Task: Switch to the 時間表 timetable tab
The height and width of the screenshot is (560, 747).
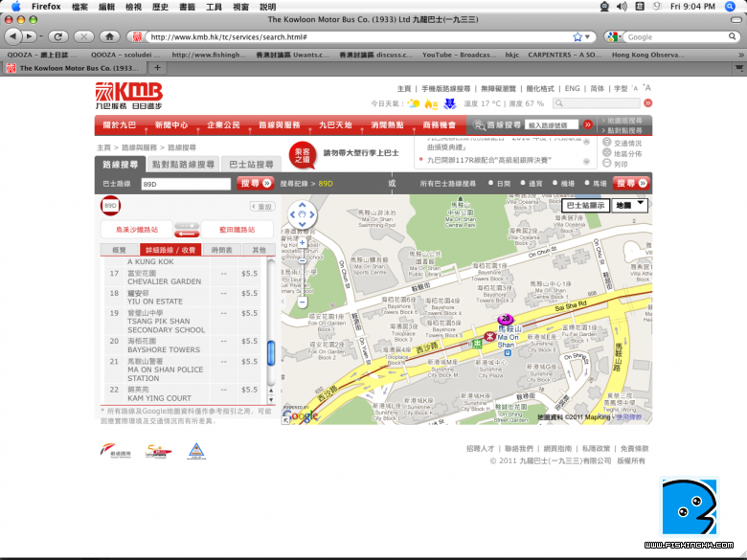Action: tap(222, 250)
